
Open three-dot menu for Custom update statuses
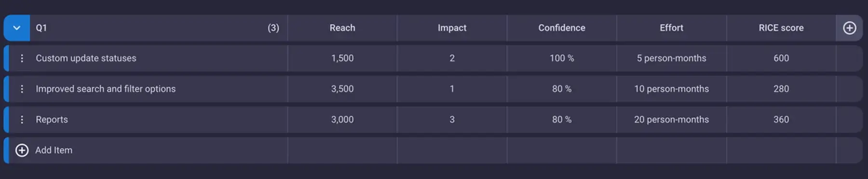pos(22,58)
